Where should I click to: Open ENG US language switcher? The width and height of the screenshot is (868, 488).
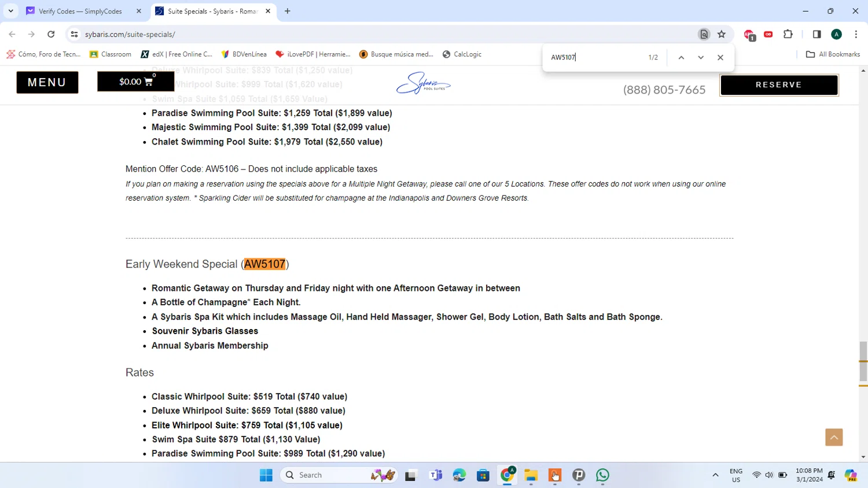[736, 475]
